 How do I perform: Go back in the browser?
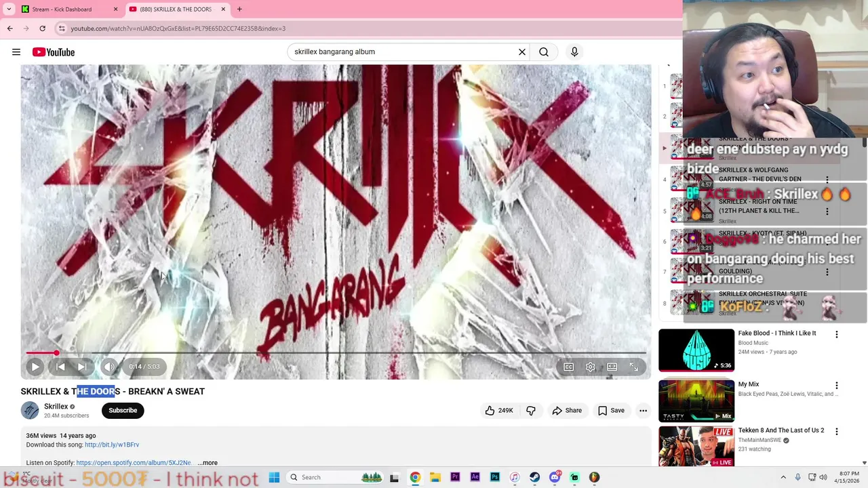tap(9, 28)
